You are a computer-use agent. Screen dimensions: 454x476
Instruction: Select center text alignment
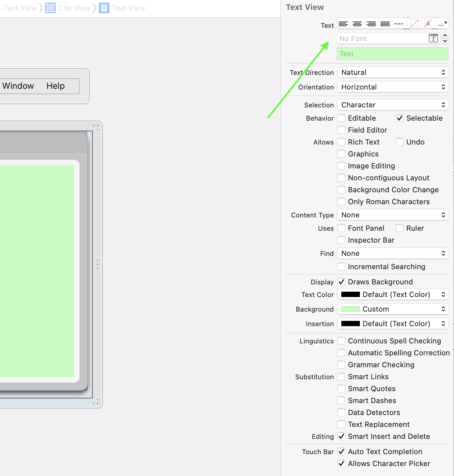click(x=357, y=24)
